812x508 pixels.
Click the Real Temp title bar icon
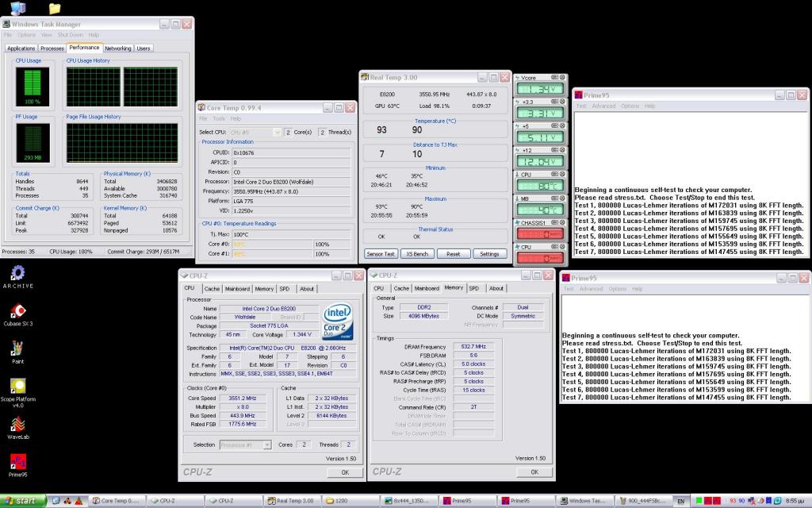click(365, 77)
